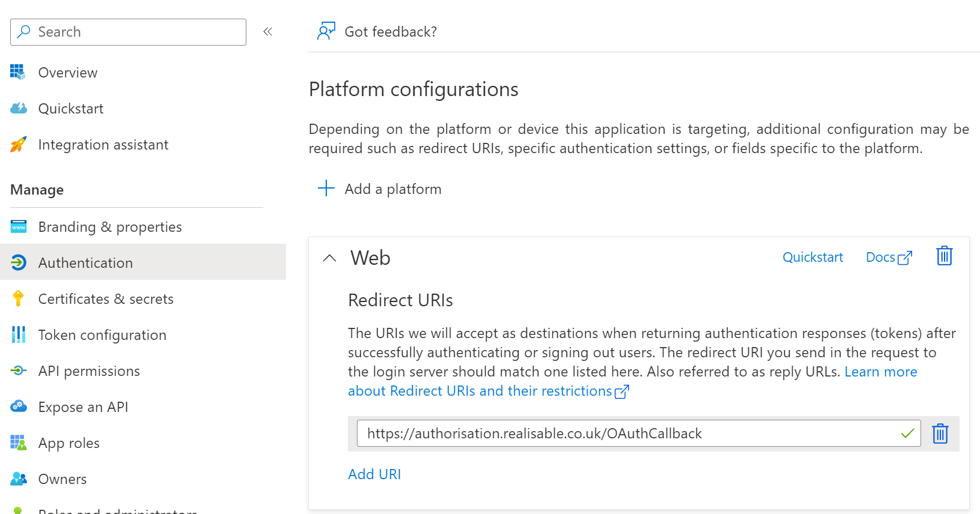The height and width of the screenshot is (514, 980).
Task: Edit the redirect URI text field
Action: click(x=625, y=434)
